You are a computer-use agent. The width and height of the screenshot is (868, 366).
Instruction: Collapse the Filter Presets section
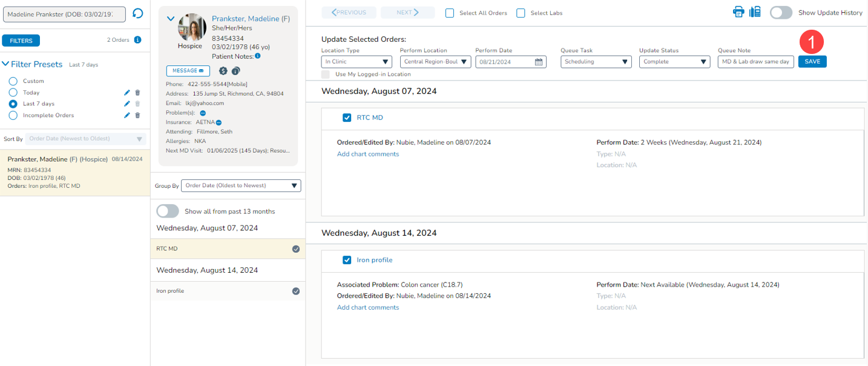[5, 64]
